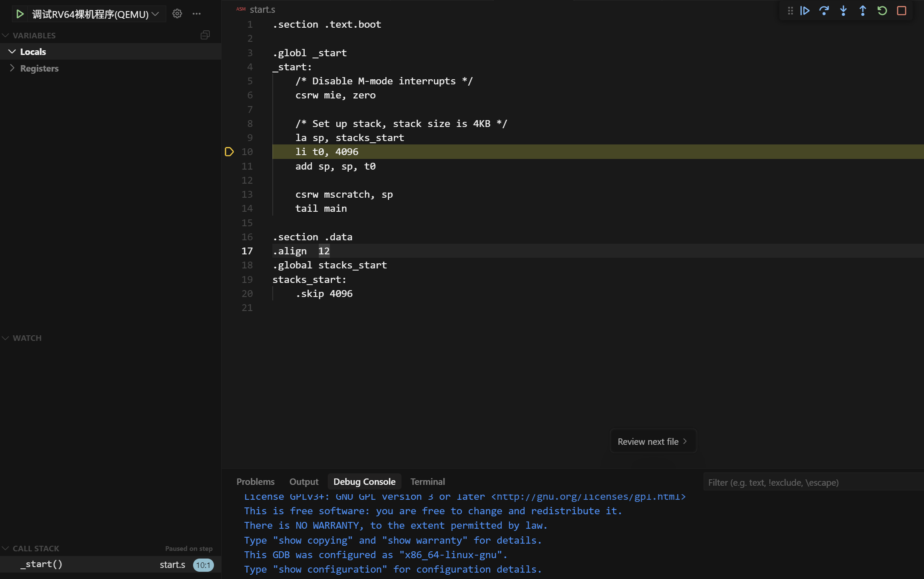Collapse the Locals scope
Viewport: 924px width, 579px height.
pyautogui.click(x=12, y=52)
